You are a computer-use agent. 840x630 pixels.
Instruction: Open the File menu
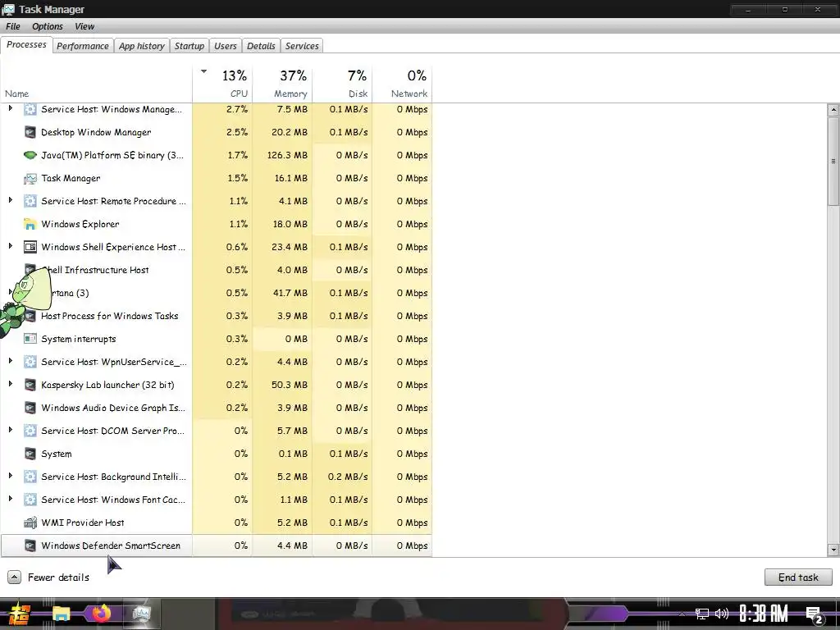pos(13,26)
